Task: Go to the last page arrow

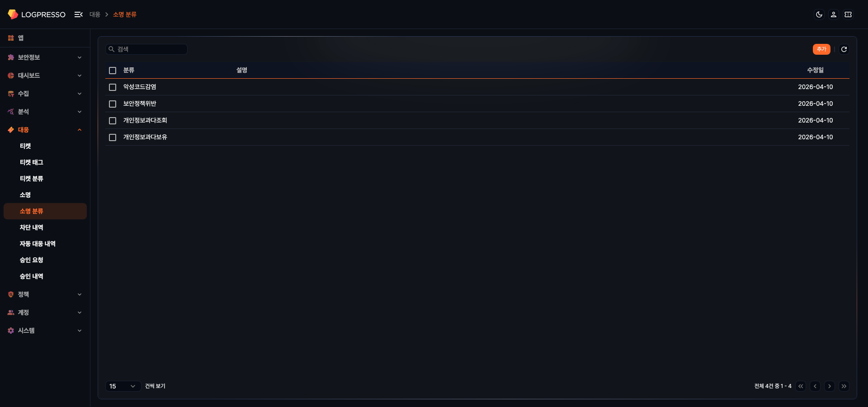Action: point(844,386)
